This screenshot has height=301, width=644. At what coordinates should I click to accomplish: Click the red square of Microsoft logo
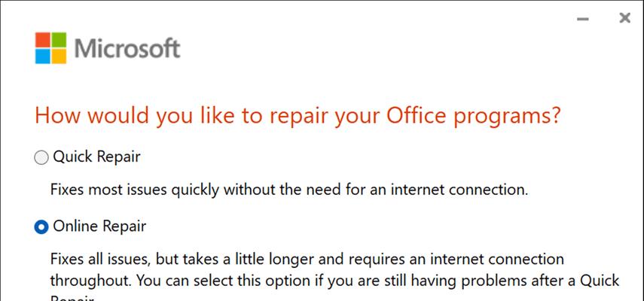[x=42, y=40]
